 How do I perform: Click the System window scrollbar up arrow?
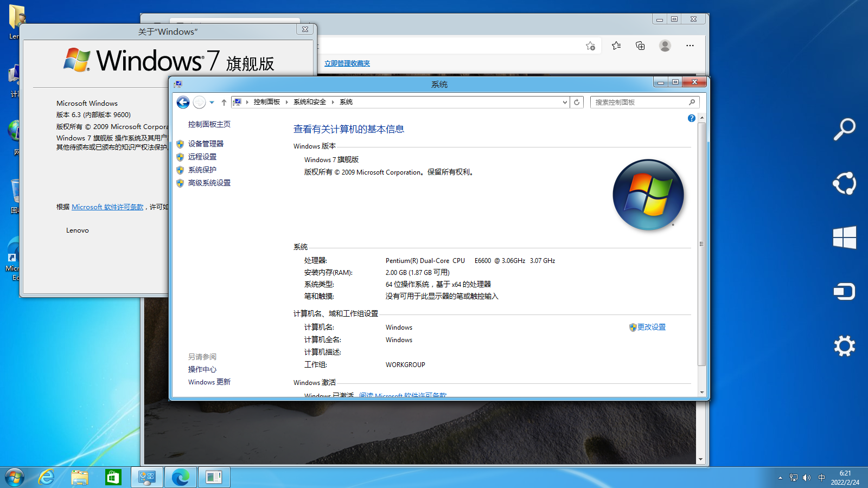point(702,118)
